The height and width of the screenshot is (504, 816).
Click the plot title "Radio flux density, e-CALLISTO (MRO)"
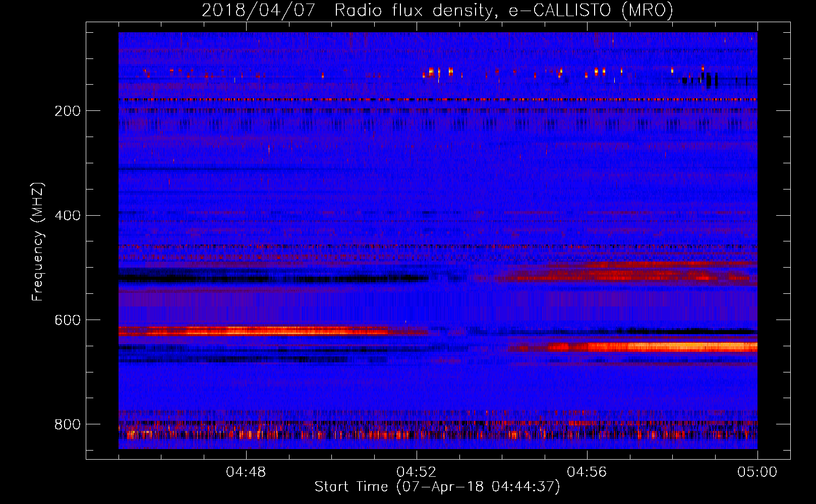point(504,10)
